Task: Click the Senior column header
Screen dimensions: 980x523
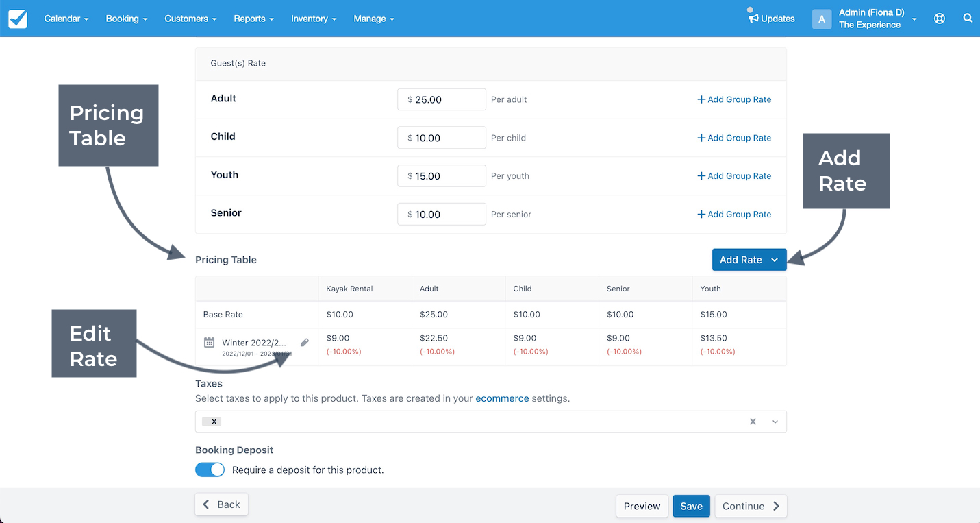Action: (618, 289)
